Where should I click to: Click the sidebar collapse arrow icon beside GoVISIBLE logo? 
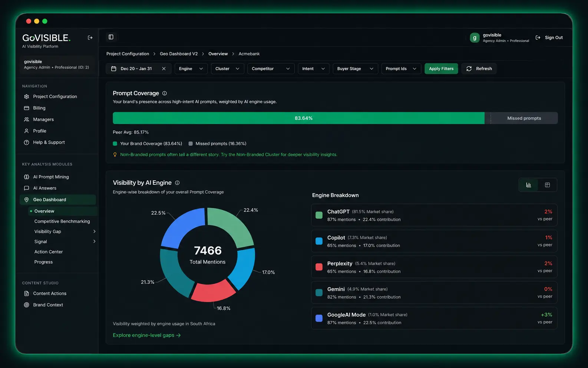pyautogui.click(x=90, y=37)
